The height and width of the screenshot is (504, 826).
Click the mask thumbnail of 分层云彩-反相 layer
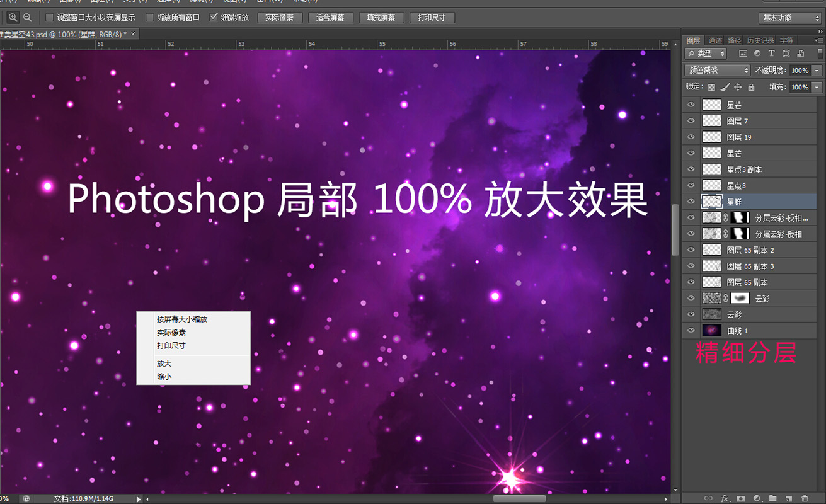point(740,234)
